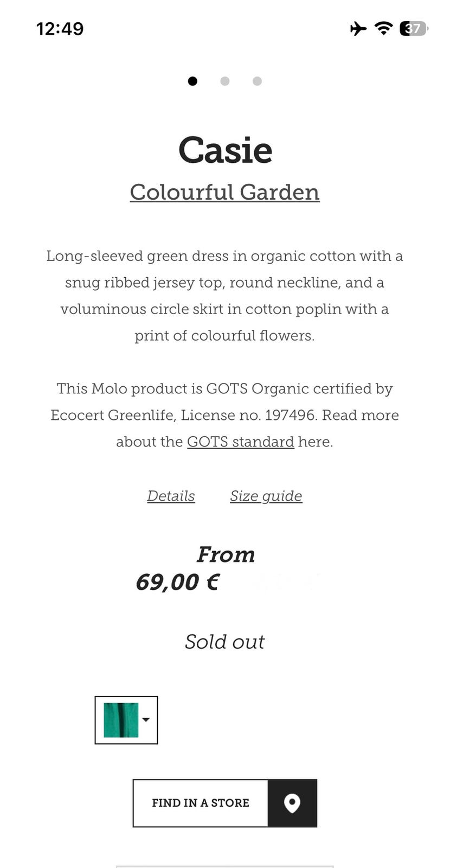Open the Size guide
The height and width of the screenshot is (868, 450).
[266, 496]
